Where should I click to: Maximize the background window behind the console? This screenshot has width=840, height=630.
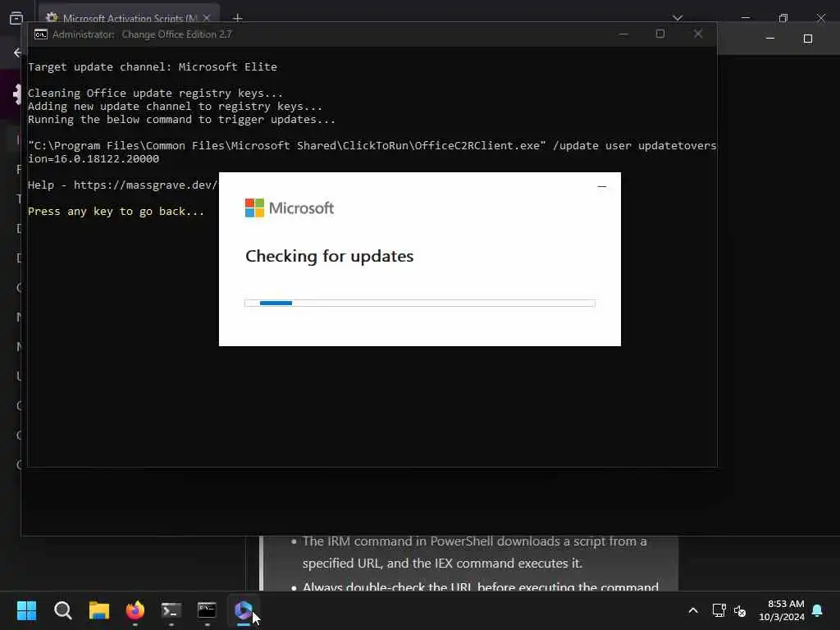(807, 39)
